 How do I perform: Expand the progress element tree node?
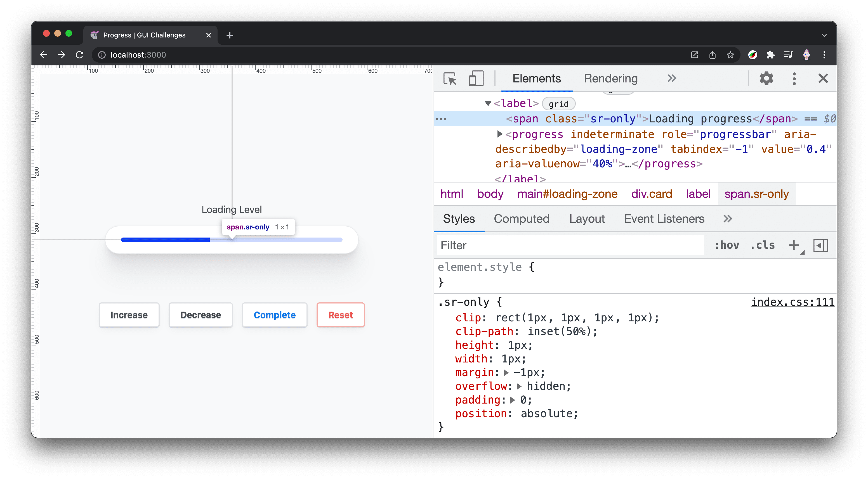pos(499,134)
